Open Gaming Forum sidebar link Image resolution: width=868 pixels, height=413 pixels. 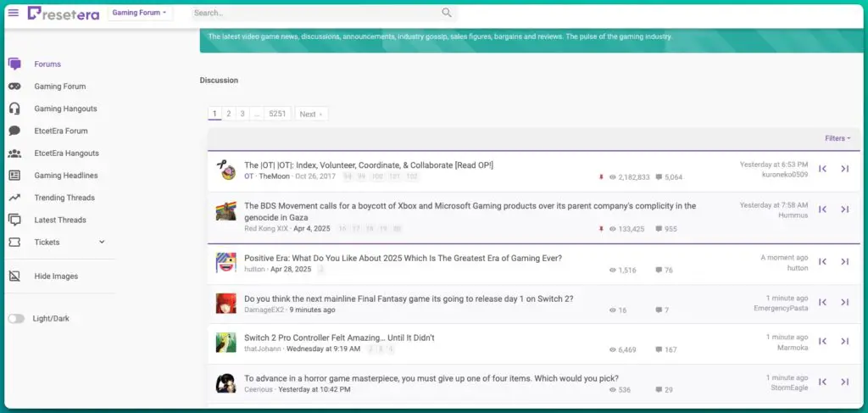pyautogui.click(x=60, y=87)
